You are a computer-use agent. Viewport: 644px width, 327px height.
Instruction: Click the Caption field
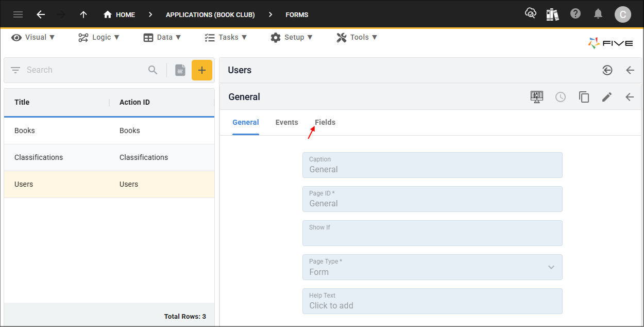coord(432,165)
